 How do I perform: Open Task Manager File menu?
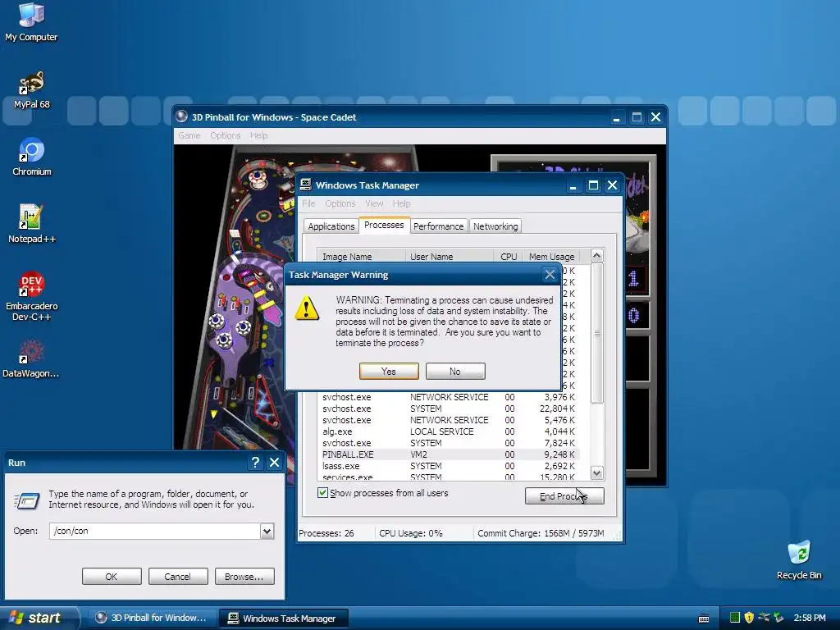[x=308, y=203]
